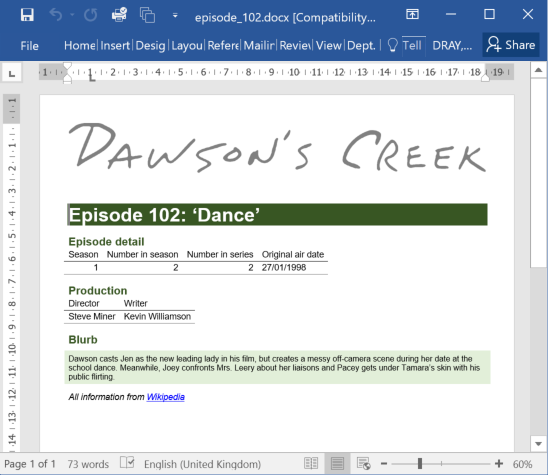The width and height of the screenshot is (548, 475).
Task: Open the Undo history dropdown arrow
Action: coord(72,15)
